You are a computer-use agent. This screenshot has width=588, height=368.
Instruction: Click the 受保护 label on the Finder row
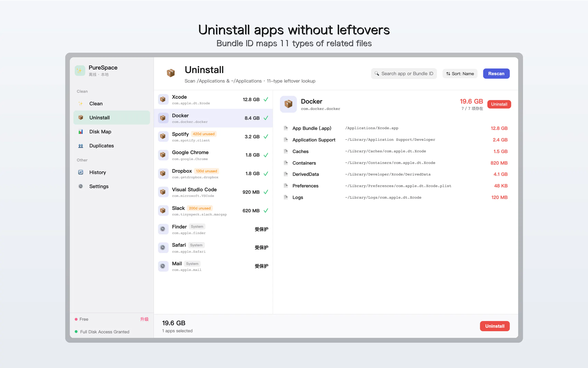click(261, 229)
